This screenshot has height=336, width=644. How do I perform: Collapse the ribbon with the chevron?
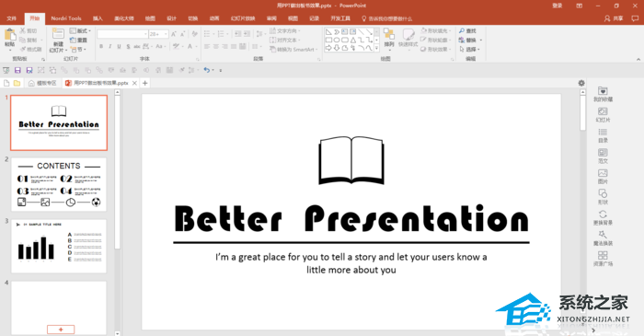(x=638, y=60)
